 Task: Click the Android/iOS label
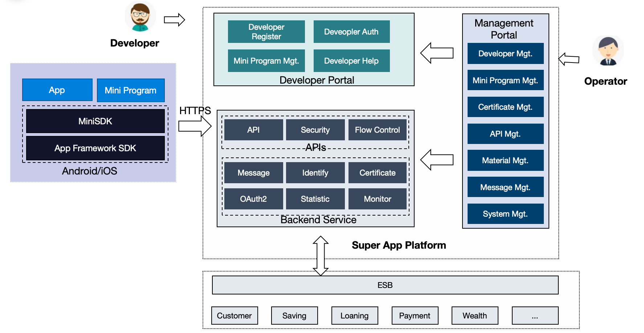click(x=90, y=171)
